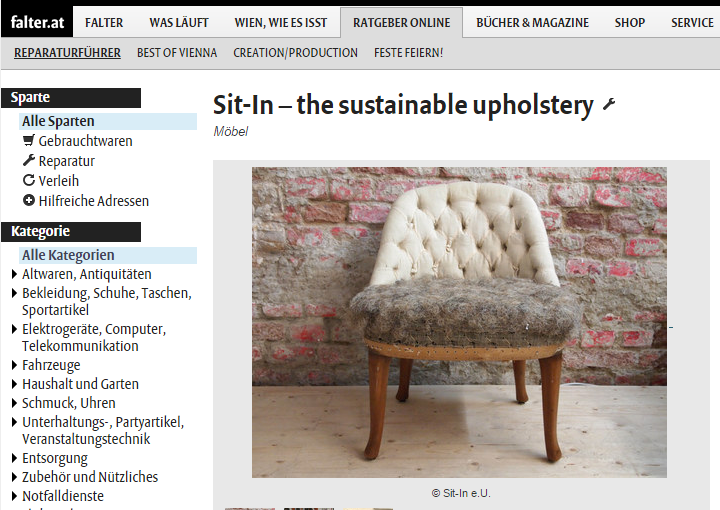Expand the Entsorgung category arrow

point(14,458)
